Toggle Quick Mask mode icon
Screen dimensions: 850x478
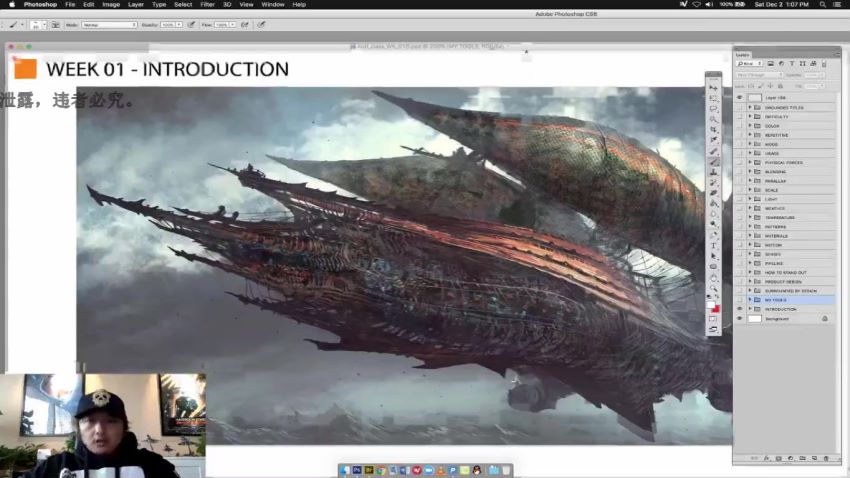click(713, 320)
